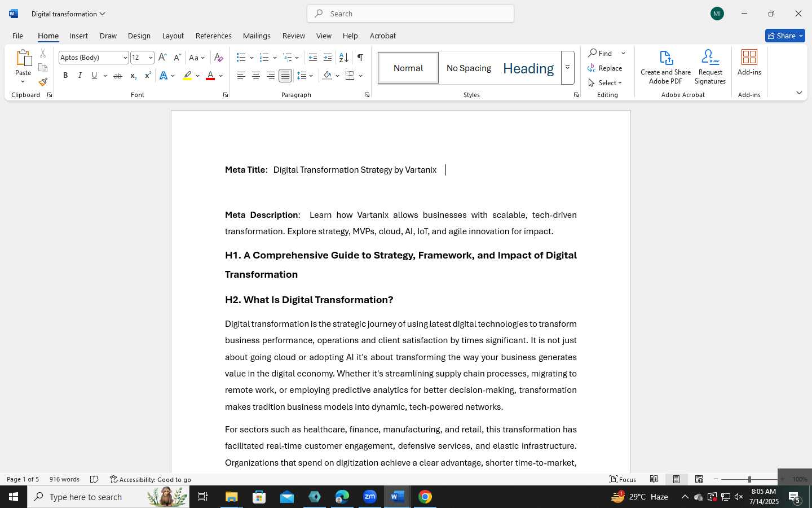812x508 pixels.
Task: Clear all formatting icon
Action: (219, 58)
